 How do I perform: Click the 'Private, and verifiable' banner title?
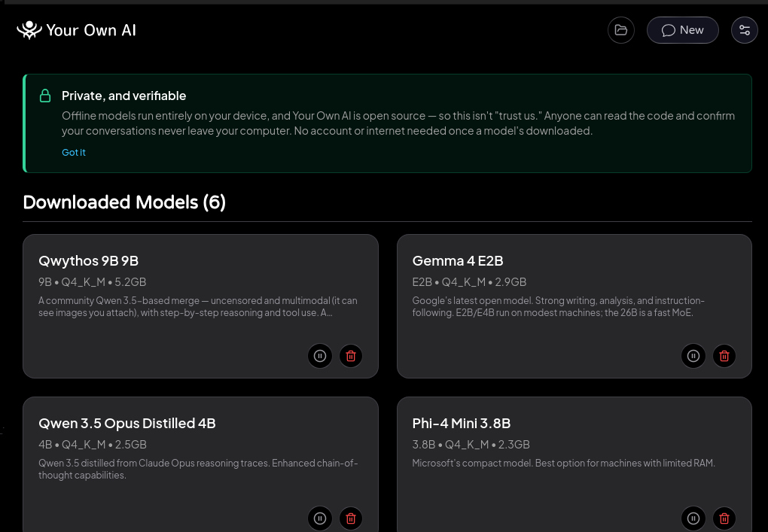pos(124,96)
